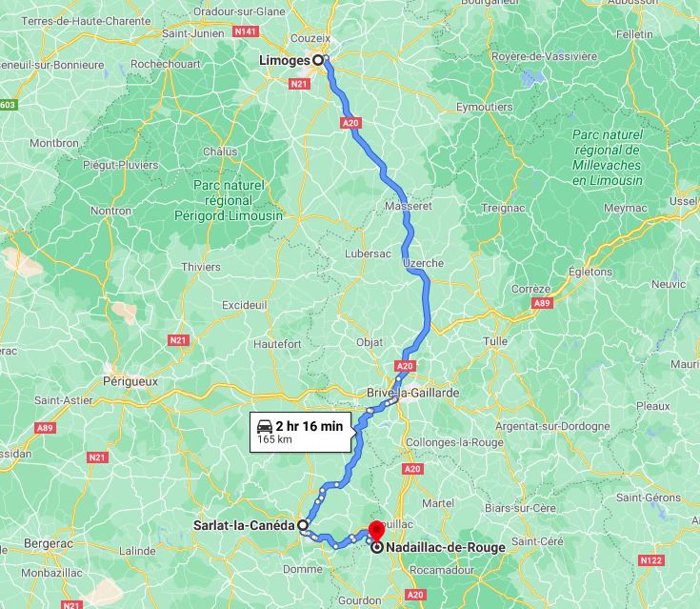Select the 2 hr 16 min route box
Image resolution: width=700 pixels, height=609 pixels.
click(302, 432)
